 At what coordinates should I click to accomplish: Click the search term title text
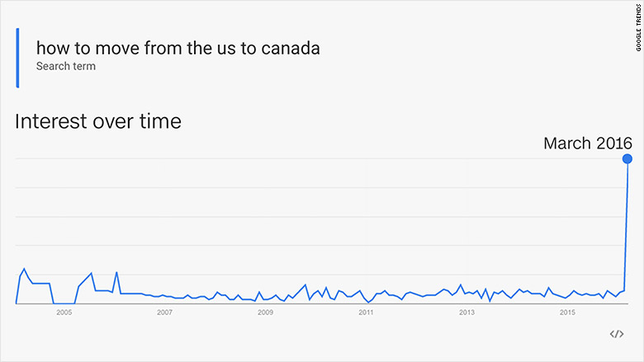click(x=178, y=48)
